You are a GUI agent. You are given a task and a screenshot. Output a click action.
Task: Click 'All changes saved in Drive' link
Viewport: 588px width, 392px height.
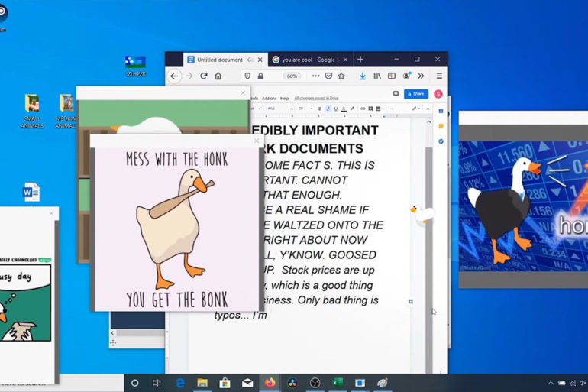click(316, 99)
